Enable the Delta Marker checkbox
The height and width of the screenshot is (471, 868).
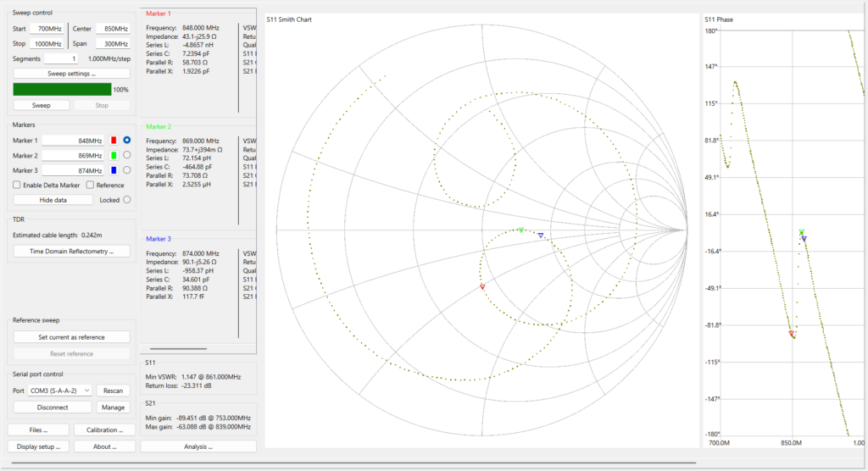pyautogui.click(x=17, y=185)
